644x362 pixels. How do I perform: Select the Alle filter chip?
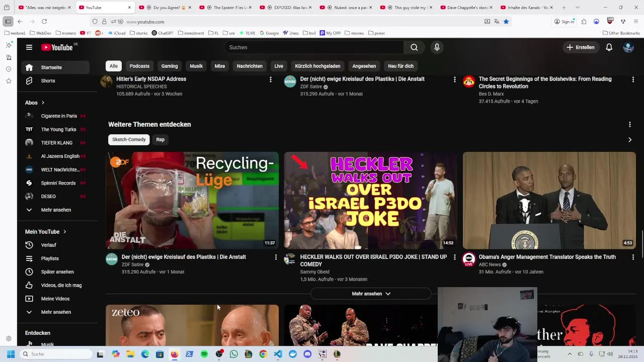114,66
